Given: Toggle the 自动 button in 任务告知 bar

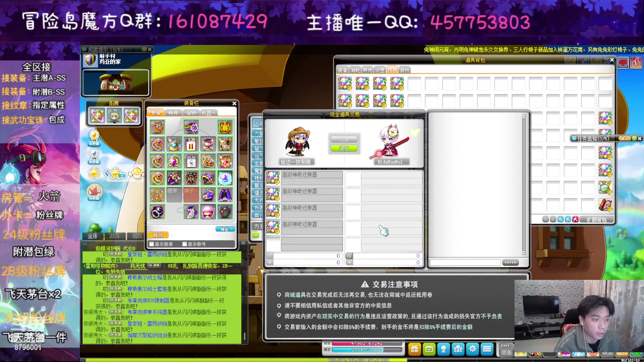Looking at the screenshot, I should (624, 138).
